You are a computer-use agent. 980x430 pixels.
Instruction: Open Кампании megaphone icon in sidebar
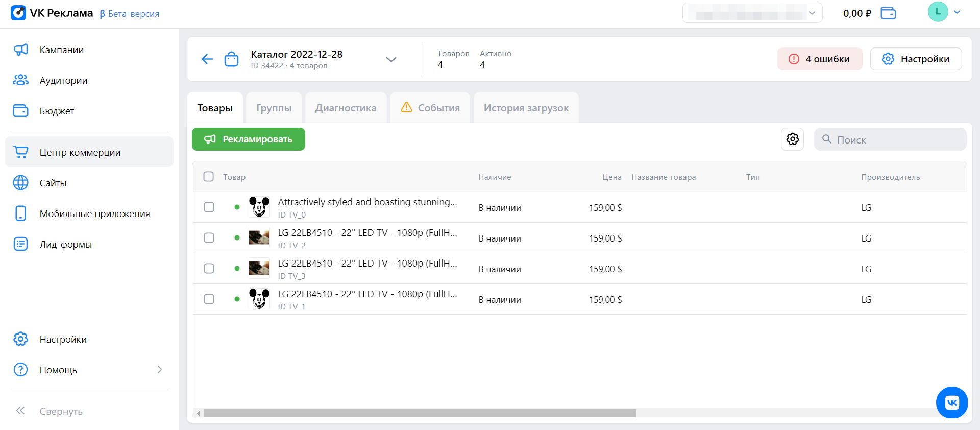(x=20, y=50)
